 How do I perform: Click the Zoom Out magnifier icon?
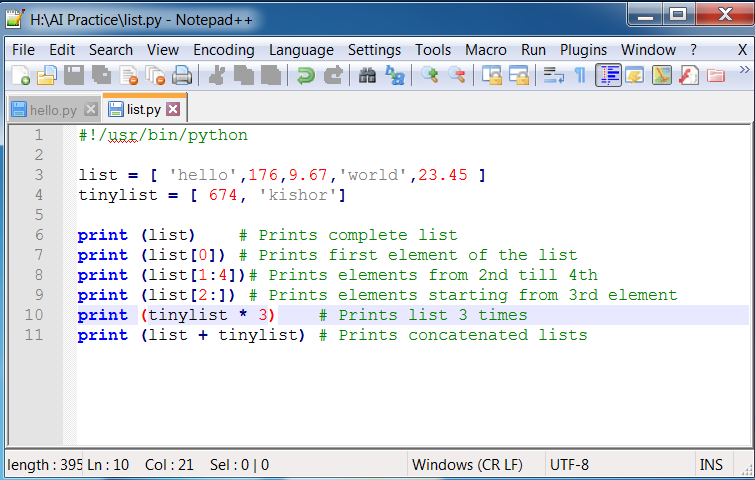pos(456,76)
